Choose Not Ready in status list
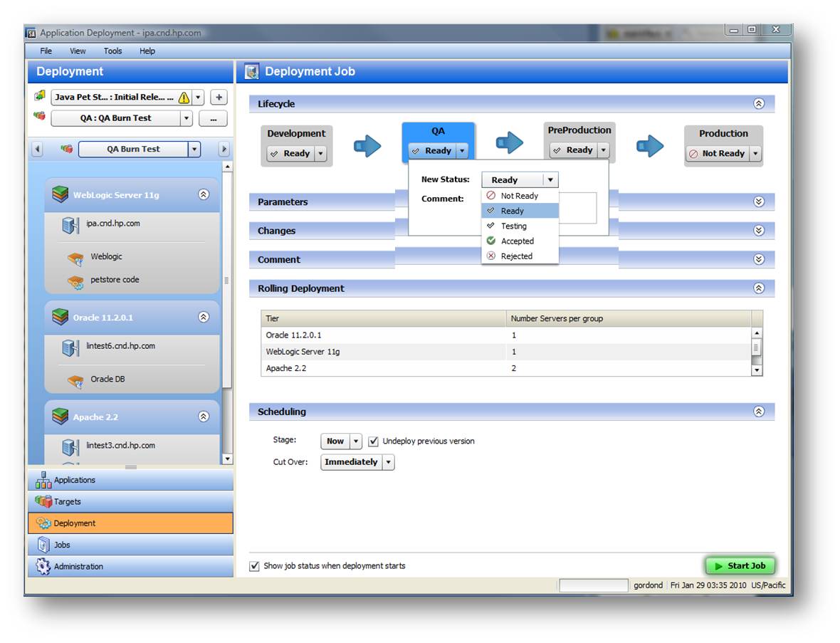Screen dimensions: 840x643 [520, 196]
